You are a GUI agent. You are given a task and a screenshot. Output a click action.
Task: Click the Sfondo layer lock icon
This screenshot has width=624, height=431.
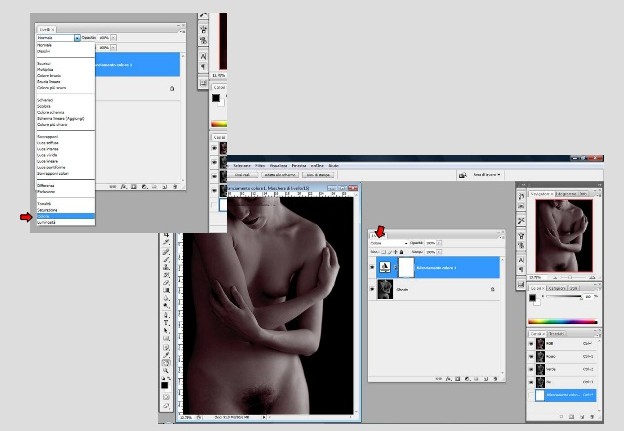coord(491,290)
